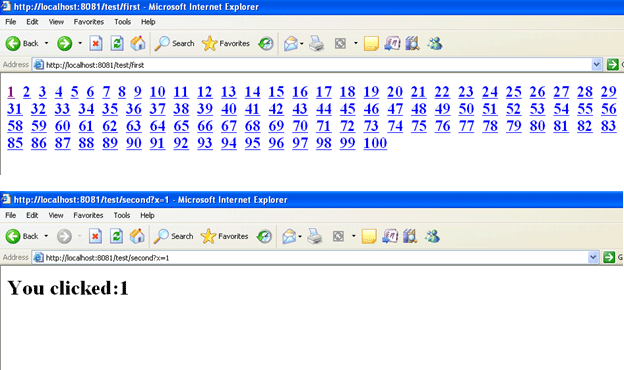
Task: Expand Back history dropdown in first window
Action: click(46, 43)
